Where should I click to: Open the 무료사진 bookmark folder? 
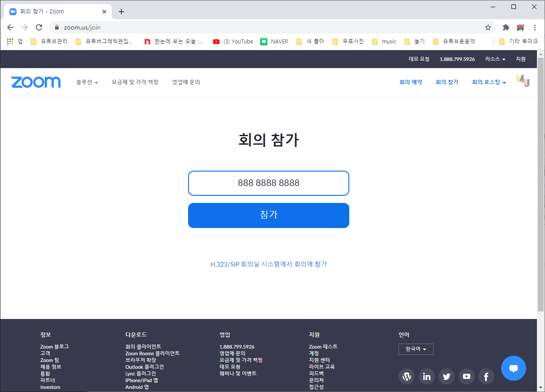(x=348, y=42)
